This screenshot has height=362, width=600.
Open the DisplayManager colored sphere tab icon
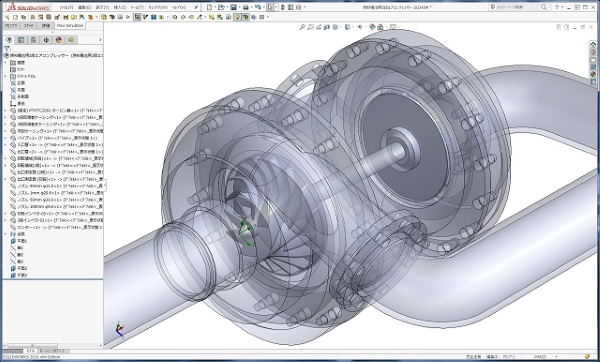point(59,40)
